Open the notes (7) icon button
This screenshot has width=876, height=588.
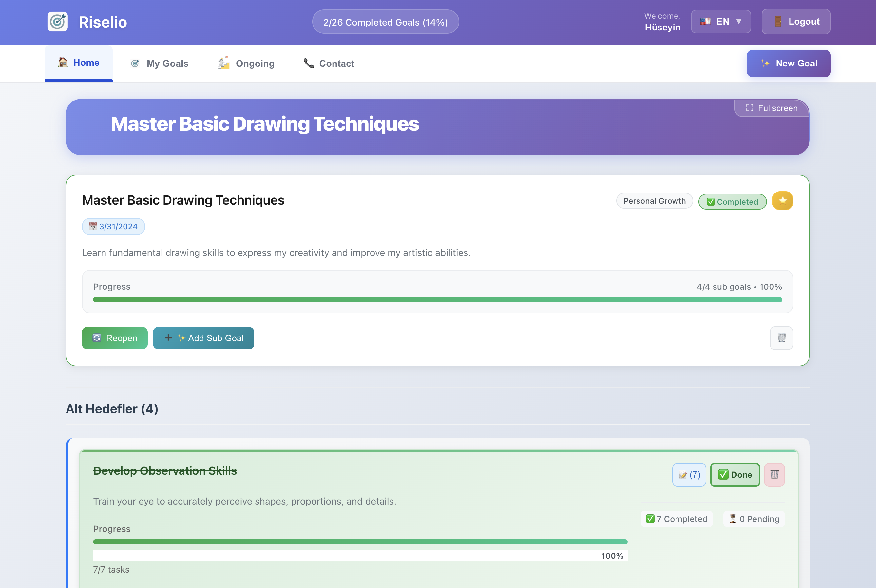coord(689,474)
